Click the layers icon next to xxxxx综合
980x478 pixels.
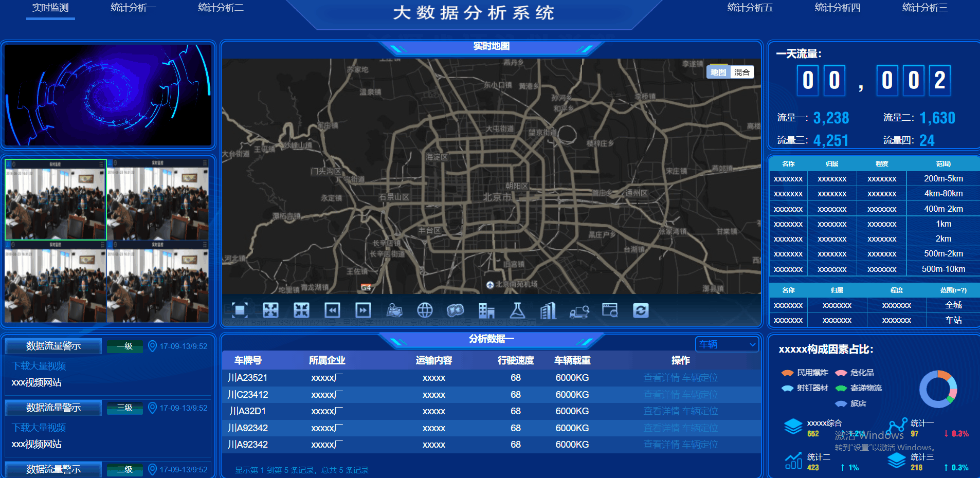coord(793,426)
